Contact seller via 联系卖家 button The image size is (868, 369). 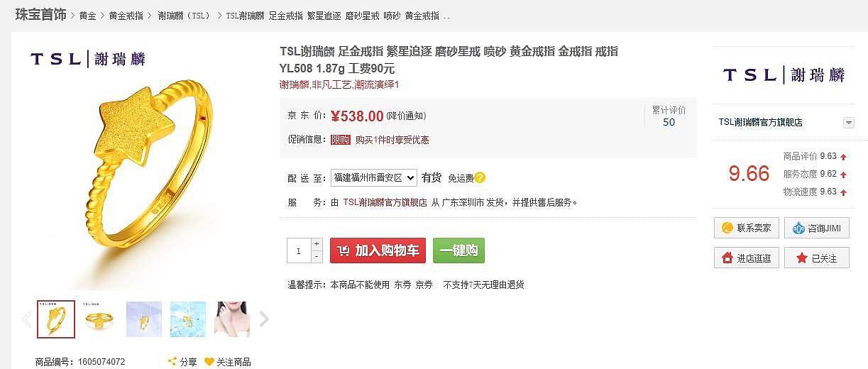[x=746, y=228]
